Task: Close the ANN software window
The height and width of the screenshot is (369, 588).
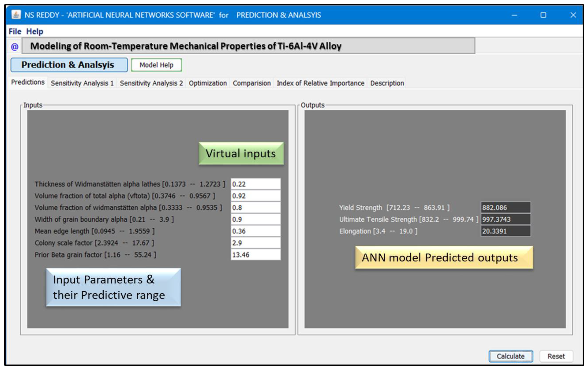Action: [573, 15]
